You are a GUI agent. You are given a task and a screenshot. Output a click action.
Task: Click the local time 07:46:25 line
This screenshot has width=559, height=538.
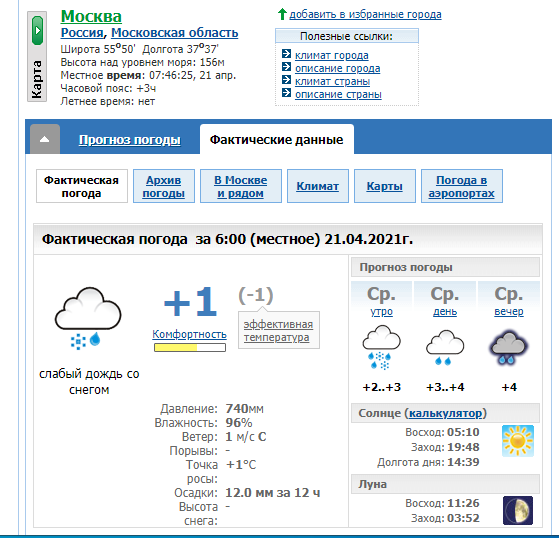pos(148,75)
